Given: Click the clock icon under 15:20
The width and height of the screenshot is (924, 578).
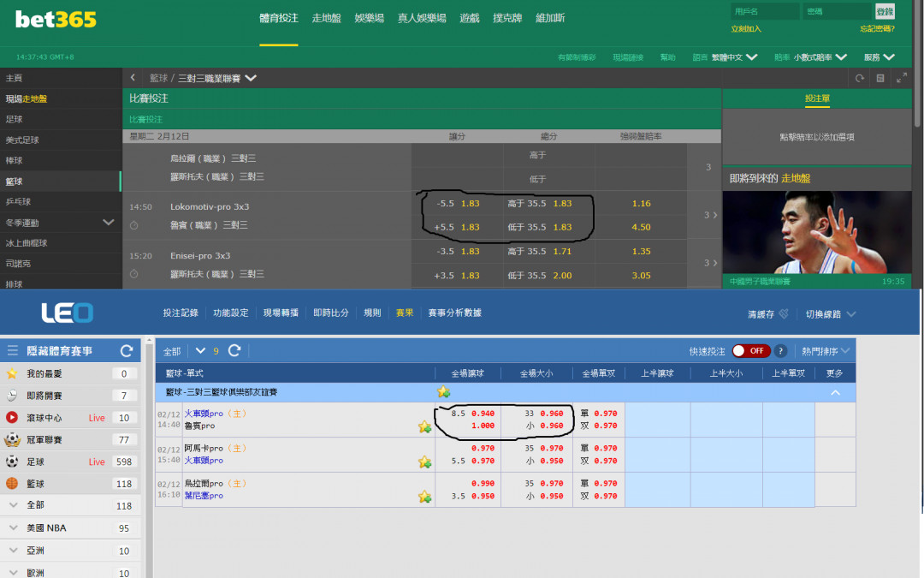Looking at the screenshot, I should coord(133,274).
